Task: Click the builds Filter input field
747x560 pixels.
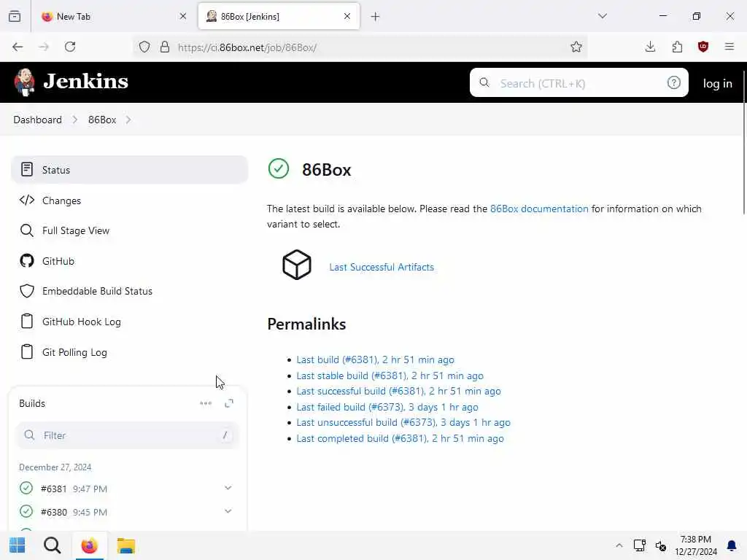Action: tap(127, 435)
